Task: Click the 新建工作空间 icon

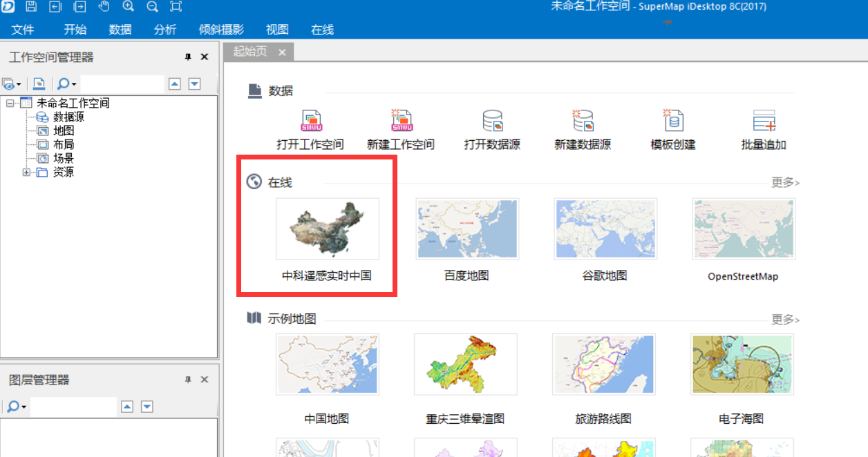Action: point(401,121)
